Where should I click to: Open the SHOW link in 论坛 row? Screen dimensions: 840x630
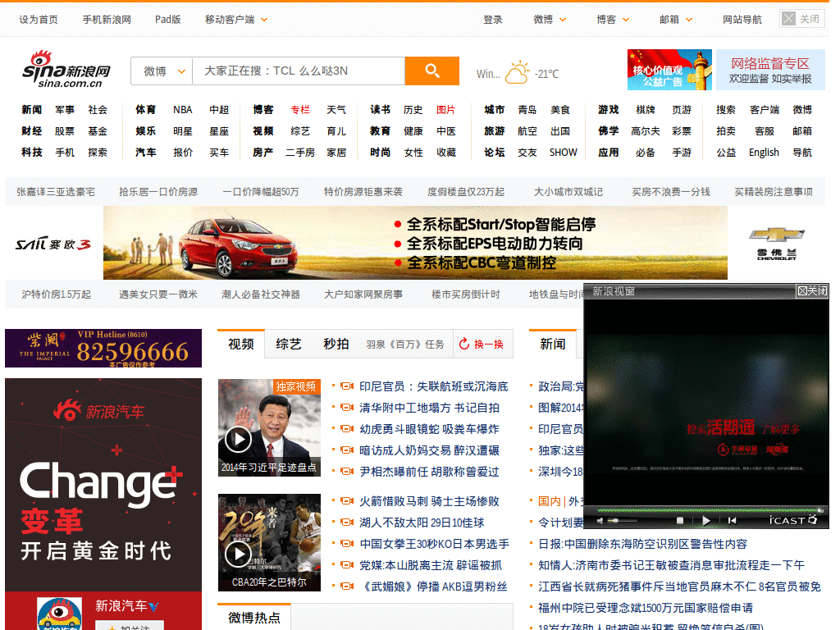pos(563,152)
